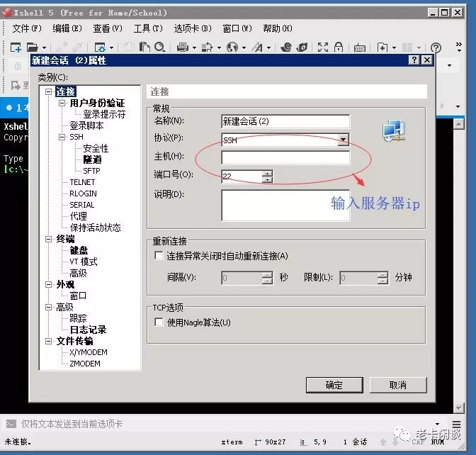Screen dimensions: 476x455
Task: Click the file transfer toolbar icon
Action: [207, 47]
